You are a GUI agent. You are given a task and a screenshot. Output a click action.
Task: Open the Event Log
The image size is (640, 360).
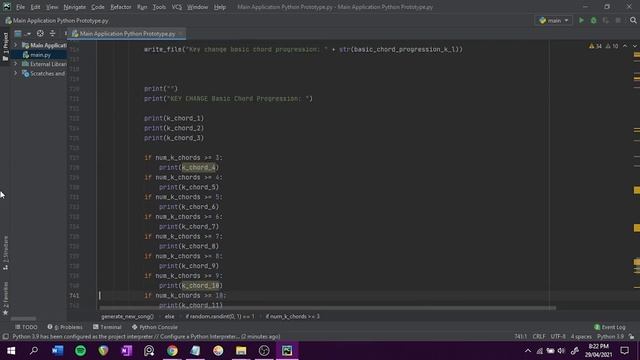pyautogui.click(x=610, y=327)
